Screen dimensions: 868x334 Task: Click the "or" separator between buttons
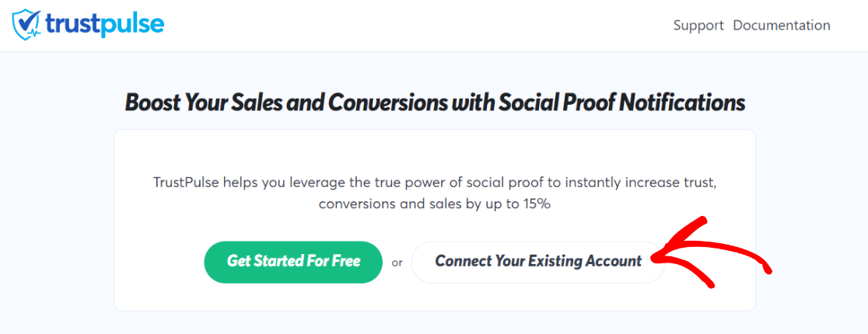397,263
